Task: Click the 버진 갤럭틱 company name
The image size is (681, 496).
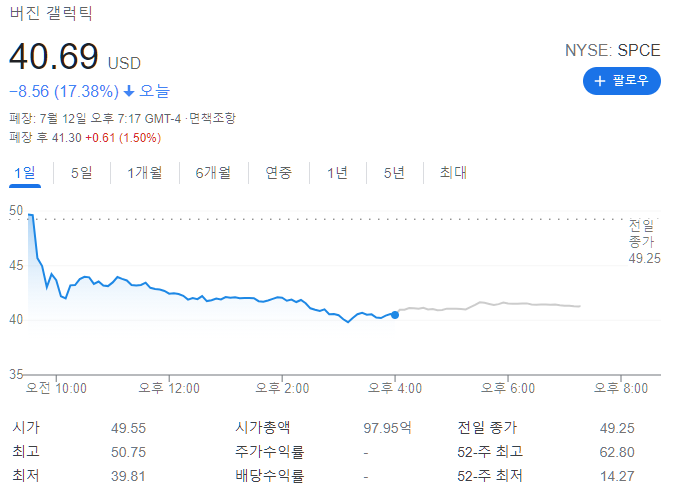Action: (51, 13)
